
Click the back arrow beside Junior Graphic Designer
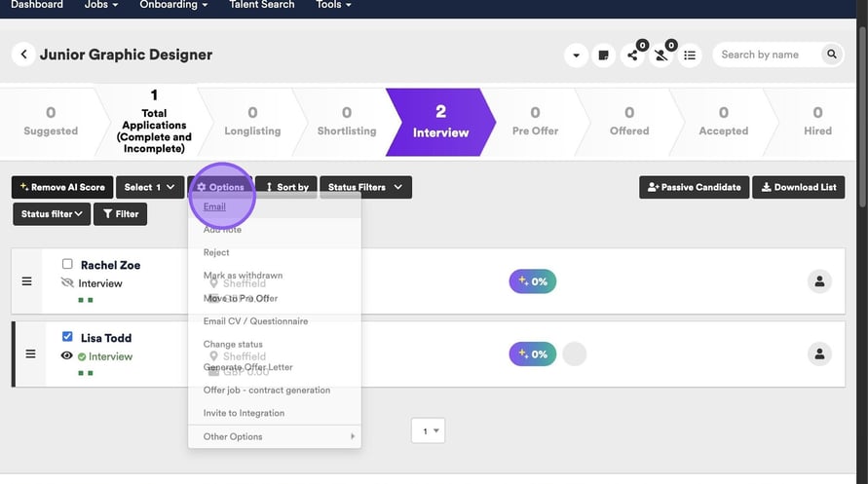[24, 55]
